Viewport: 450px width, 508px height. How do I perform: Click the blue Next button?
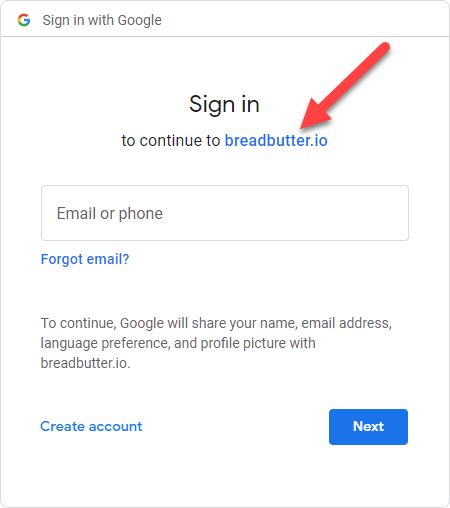(x=368, y=427)
